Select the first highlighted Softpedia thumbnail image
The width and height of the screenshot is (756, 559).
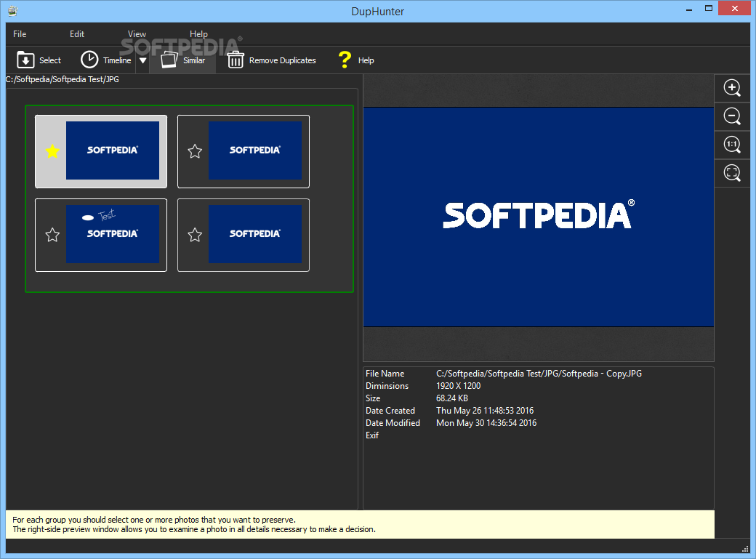point(113,150)
